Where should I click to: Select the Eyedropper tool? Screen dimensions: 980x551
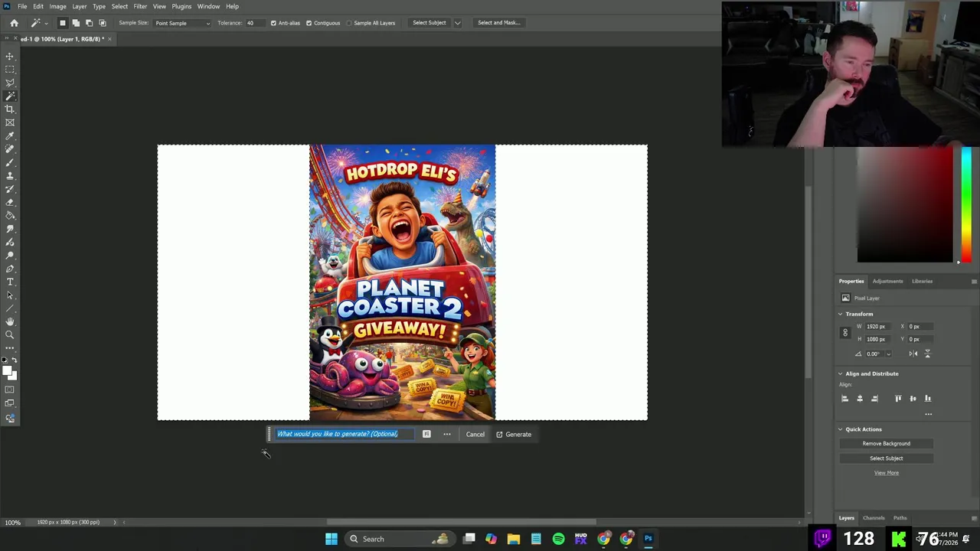pos(10,135)
